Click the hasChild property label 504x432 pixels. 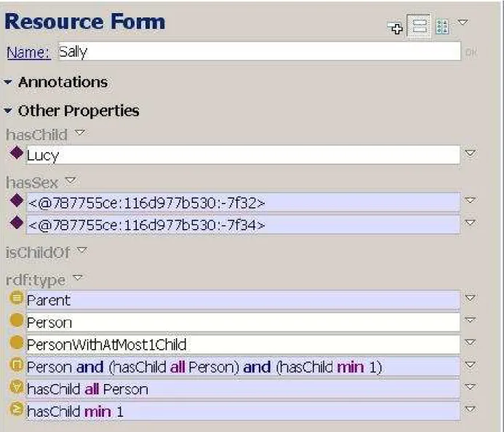[x=36, y=135]
